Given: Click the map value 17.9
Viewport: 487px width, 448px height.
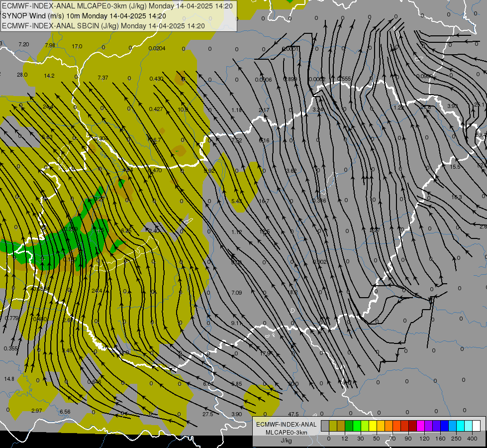Looking at the screenshot, I should 265,353.
